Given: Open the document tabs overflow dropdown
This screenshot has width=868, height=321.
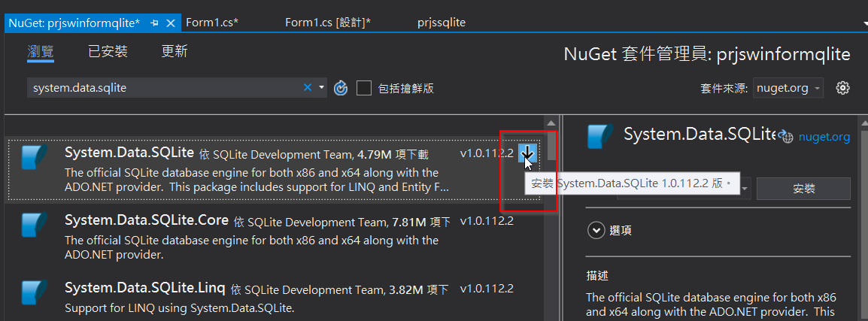Looking at the screenshot, I should coord(865,23).
